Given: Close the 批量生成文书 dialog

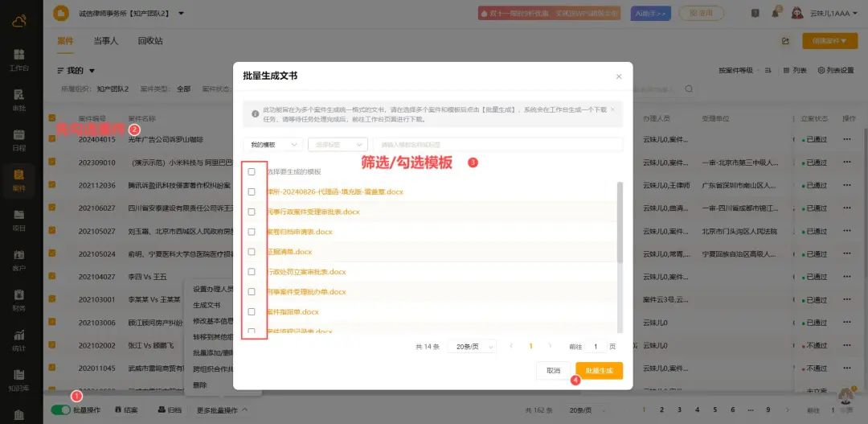Looking at the screenshot, I should click(x=618, y=76).
